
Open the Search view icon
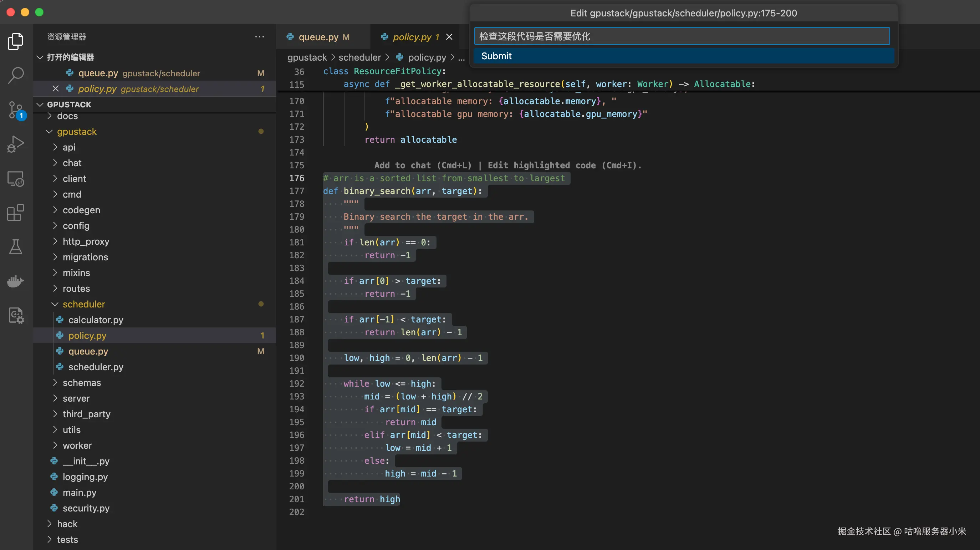pyautogui.click(x=16, y=75)
